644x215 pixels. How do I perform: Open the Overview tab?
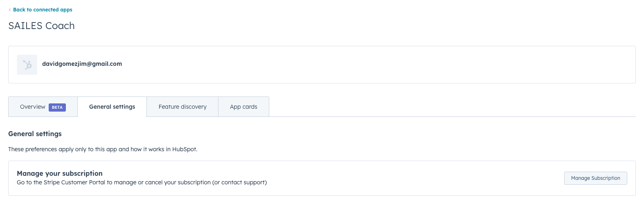(x=43, y=107)
